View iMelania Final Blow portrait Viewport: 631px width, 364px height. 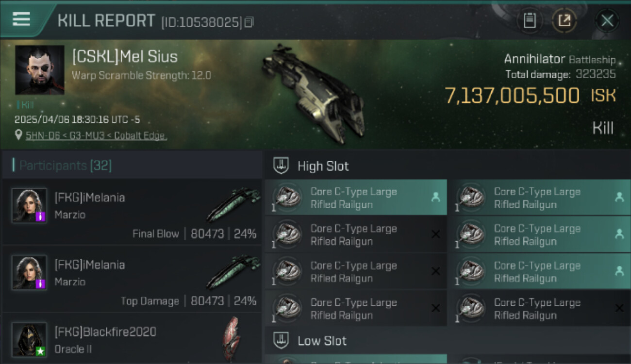tap(29, 205)
